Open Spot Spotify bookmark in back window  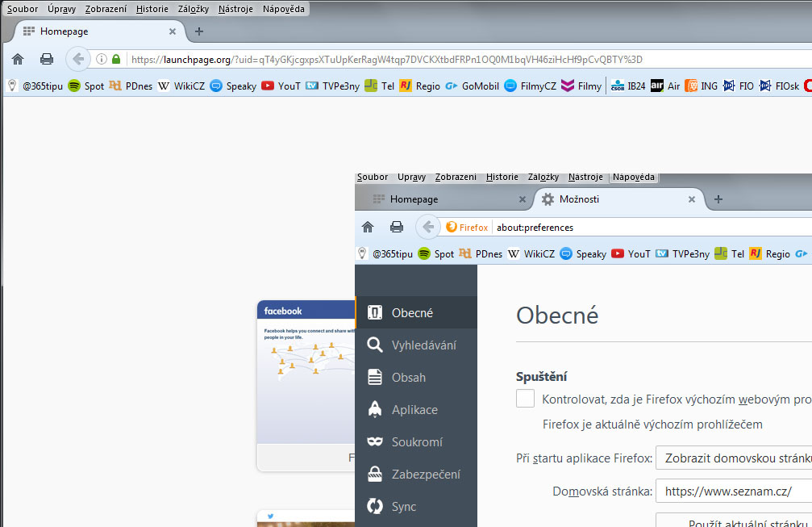click(x=86, y=86)
